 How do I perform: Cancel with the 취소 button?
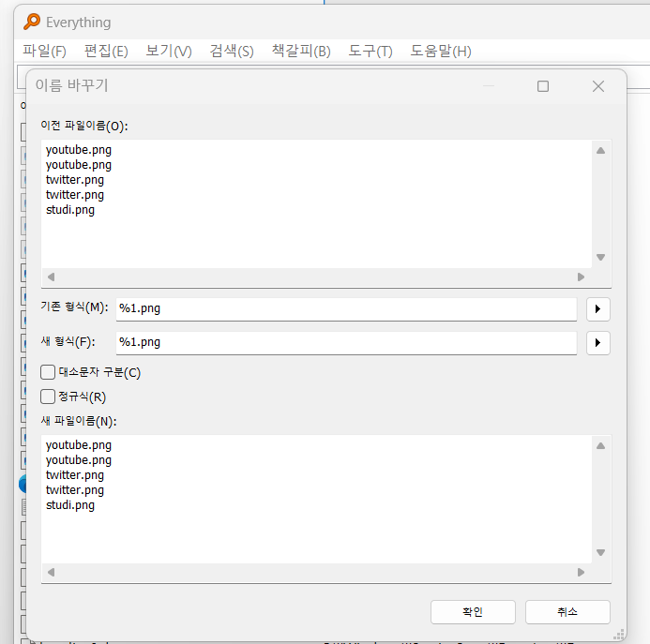[567, 612]
